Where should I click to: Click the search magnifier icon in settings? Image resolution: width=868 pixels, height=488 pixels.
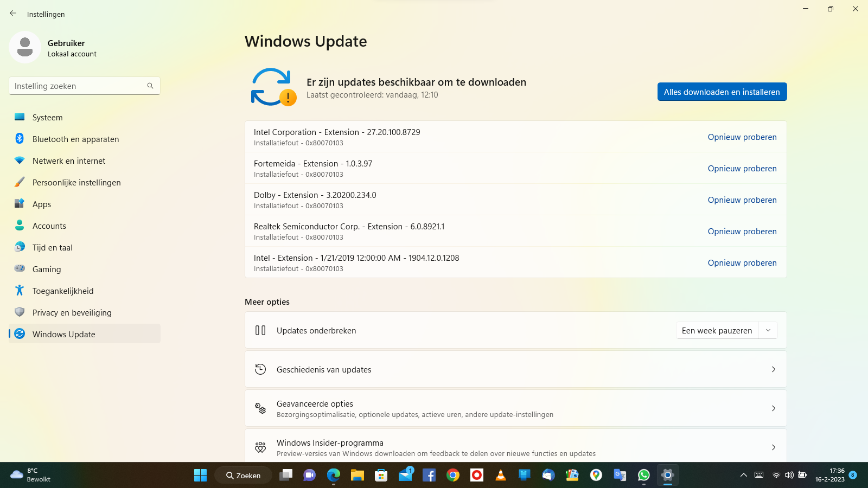(x=150, y=86)
